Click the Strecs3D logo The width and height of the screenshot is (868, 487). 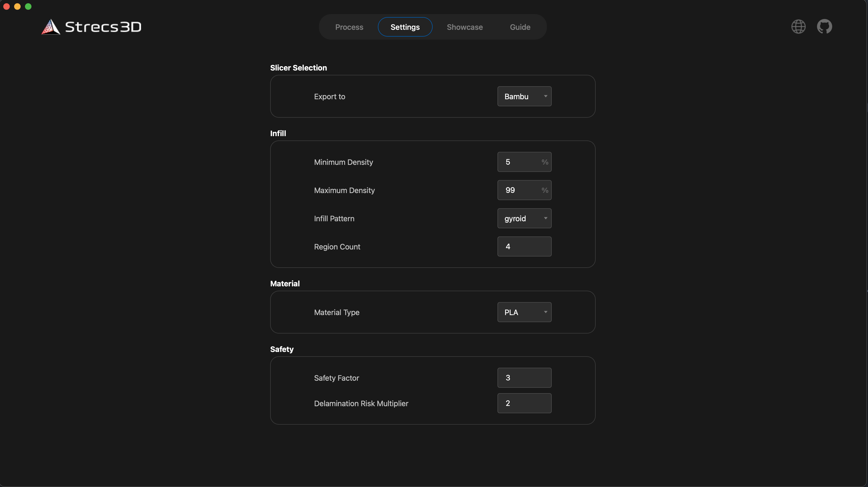91,27
